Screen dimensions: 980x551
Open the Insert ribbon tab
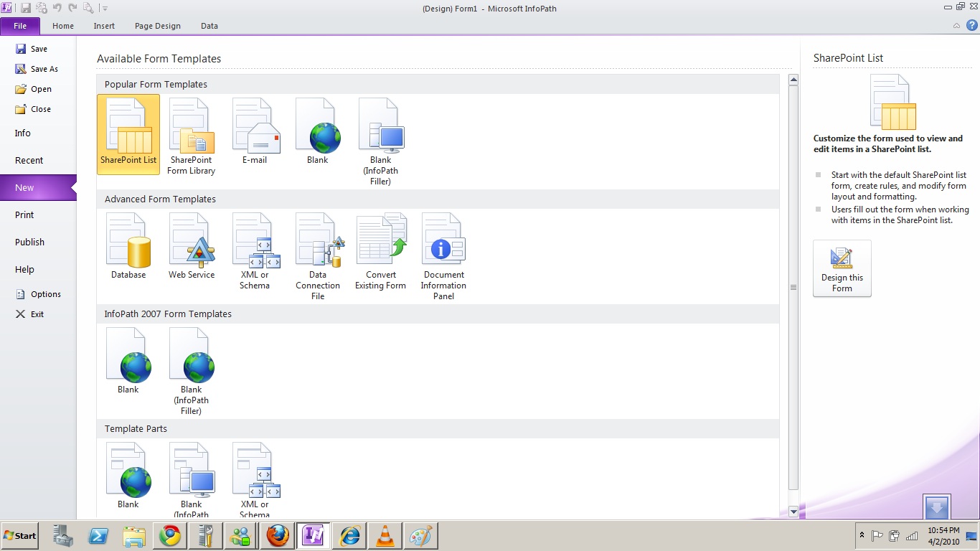point(104,26)
